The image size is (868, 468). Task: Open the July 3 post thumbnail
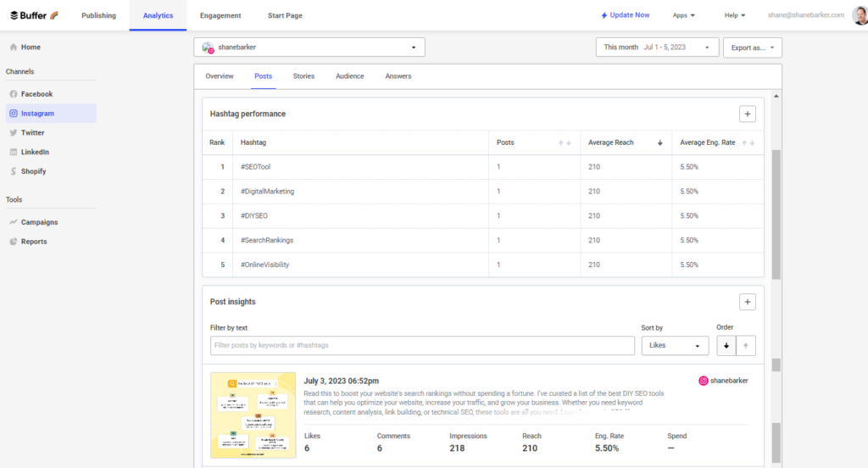(x=253, y=415)
